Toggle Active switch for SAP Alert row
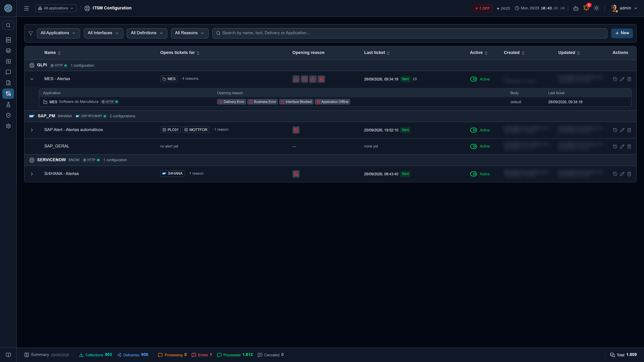The width and height of the screenshot is (644, 362). pos(473,130)
